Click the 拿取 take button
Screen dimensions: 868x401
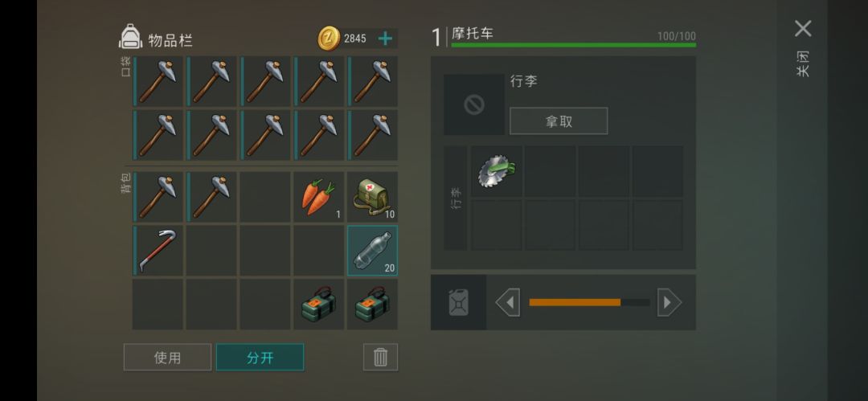coord(559,121)
